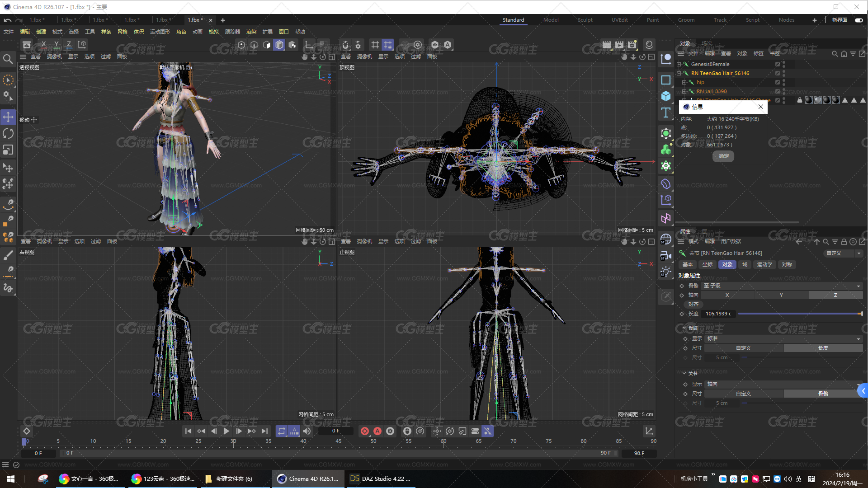The height and width of the screenshot is (488, 868).
Task: Select the Scale tool in left toolbar
Action: (8, 150)
